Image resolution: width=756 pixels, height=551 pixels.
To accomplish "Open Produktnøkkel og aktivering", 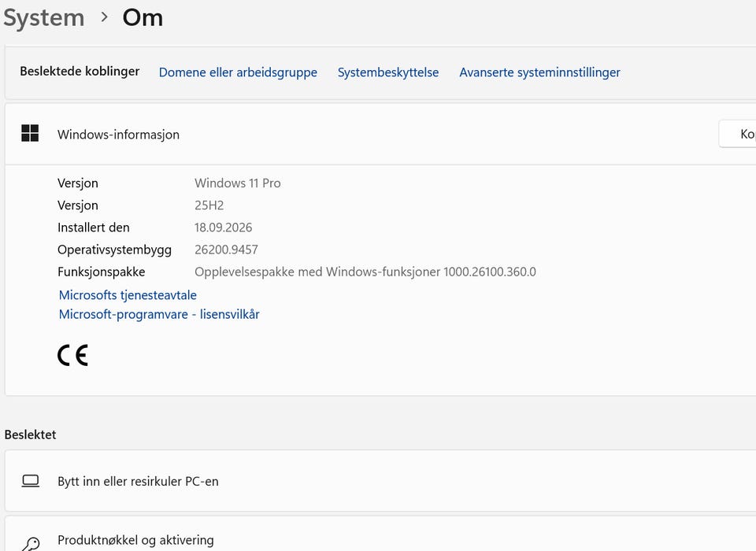I will (380, 534).
